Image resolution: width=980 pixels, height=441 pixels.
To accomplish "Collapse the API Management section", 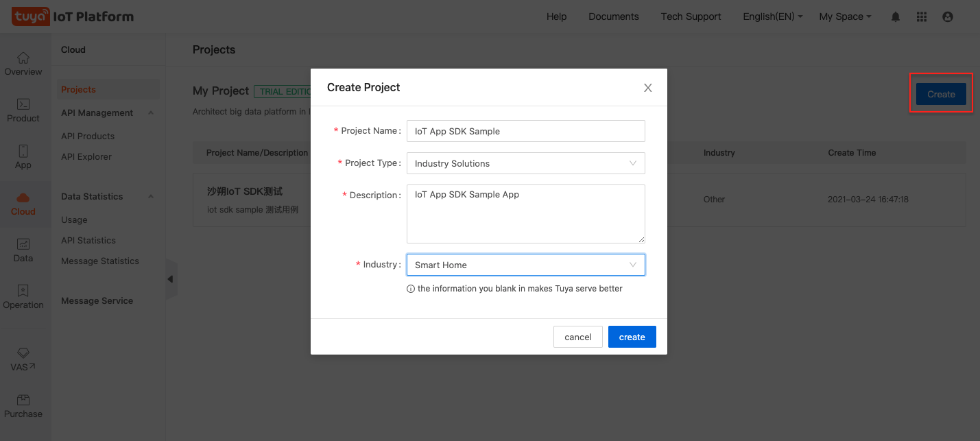I will pyautogui.click(x=151, y=112).
